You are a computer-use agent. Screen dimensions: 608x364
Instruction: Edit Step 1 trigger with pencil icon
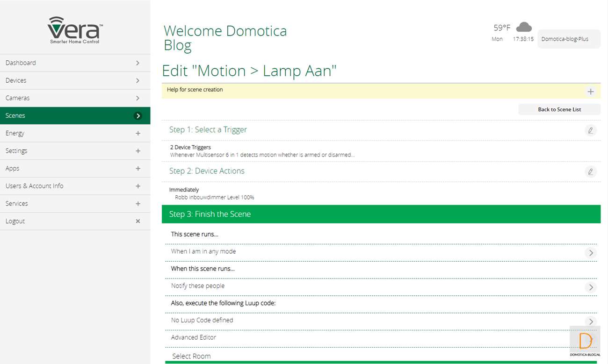point(590,130)
